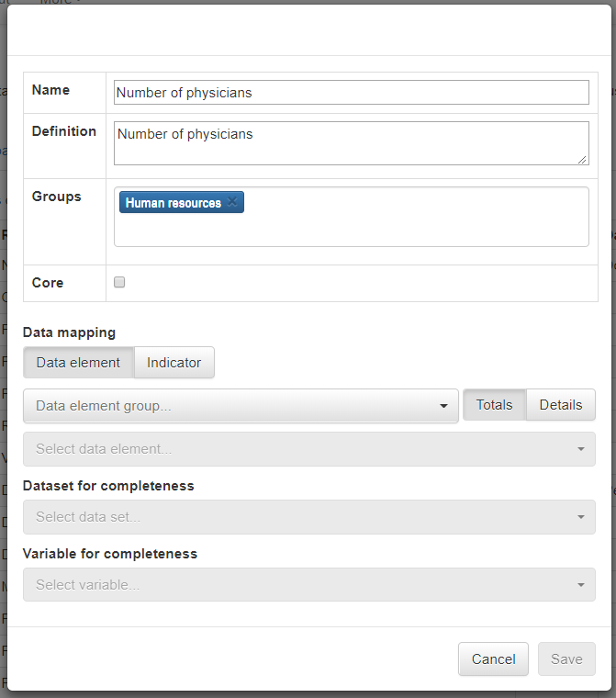Click into the Definition text area

point(352,143)
